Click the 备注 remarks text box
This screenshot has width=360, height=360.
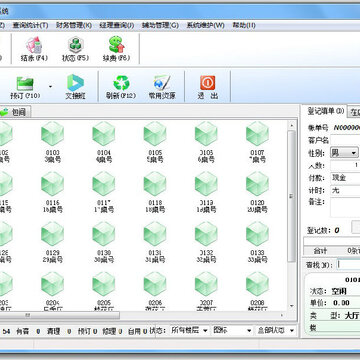coord(345,207)
